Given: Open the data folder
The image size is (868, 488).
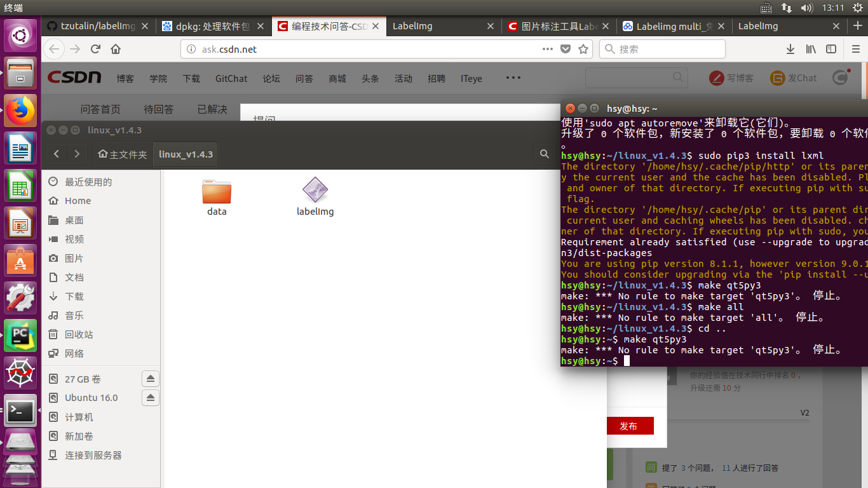Looking at the screenshot, I should [217, 198].
